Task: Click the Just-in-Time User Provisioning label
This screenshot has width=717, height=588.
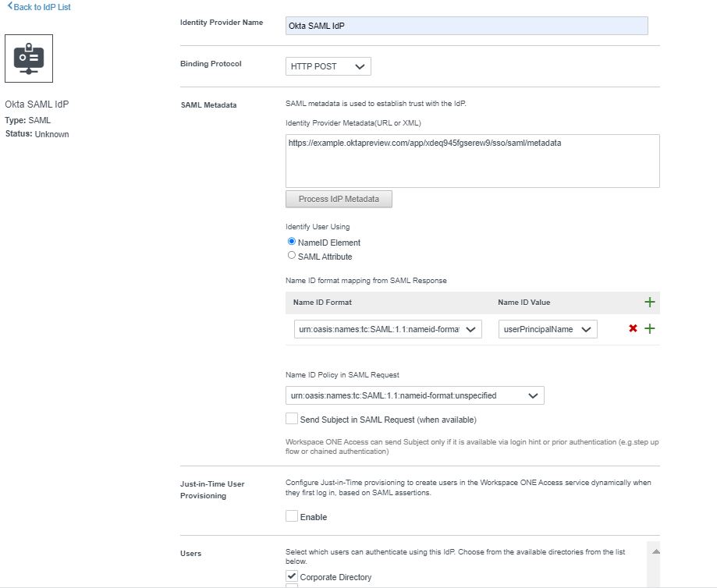Action: [212, 490]
